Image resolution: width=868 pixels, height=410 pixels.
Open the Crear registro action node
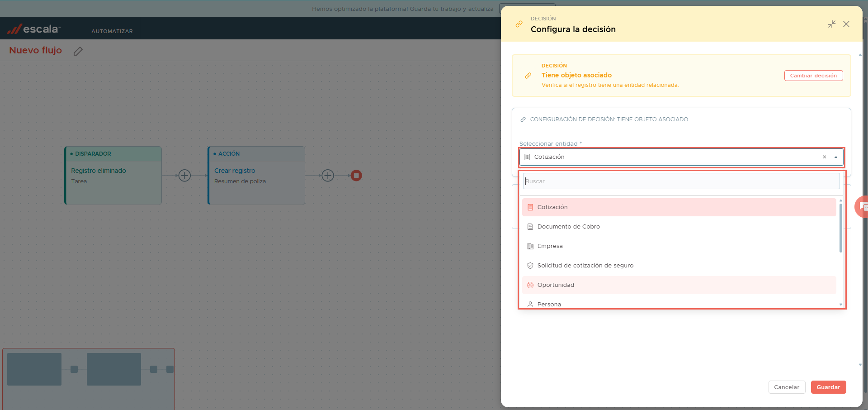tap(256, 176)
